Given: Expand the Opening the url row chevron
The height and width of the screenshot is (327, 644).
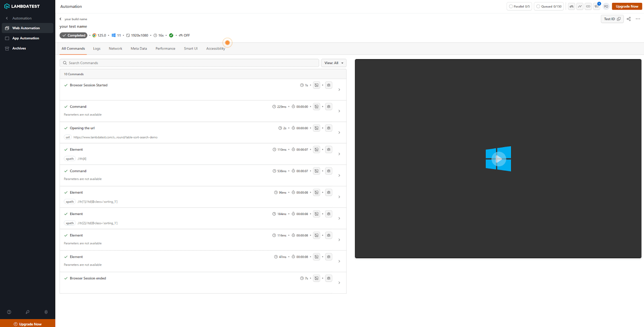Looking at the screenshot, I should point(339,132).
